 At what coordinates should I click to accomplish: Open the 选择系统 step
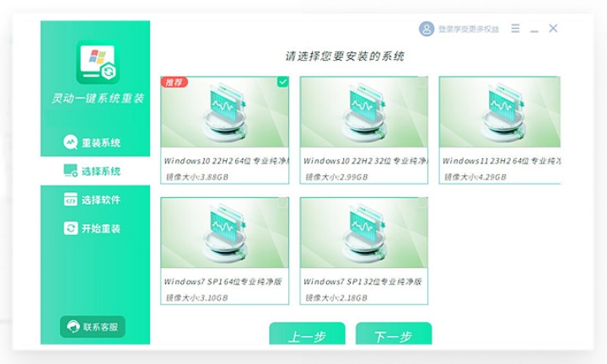coord(95,170)
